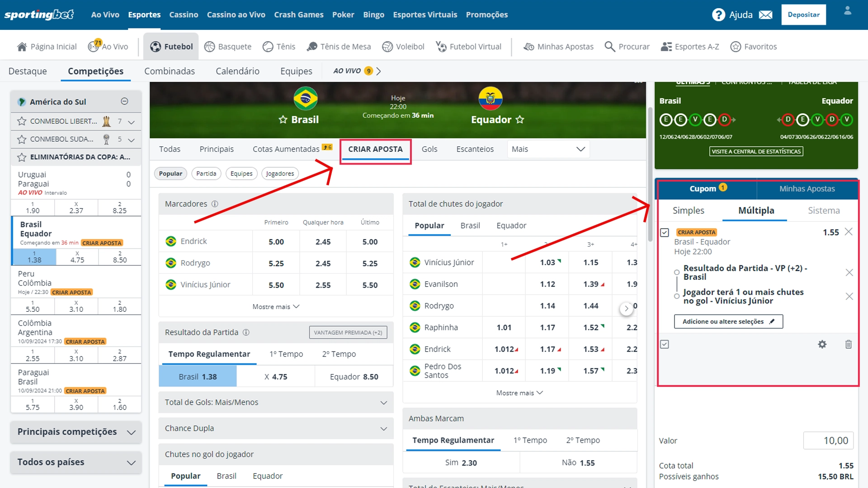Collapse América do Sul section
Screen dimensions: 868x488
(x=125, y=101)
